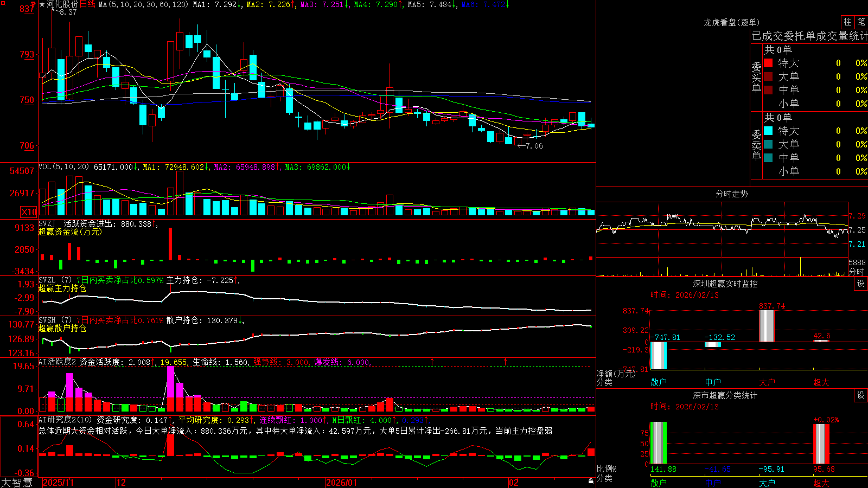This screenshot has height=488, width=868.
Task: Click teal 中单 sell-order swatch
Action: tap(768, 158)
